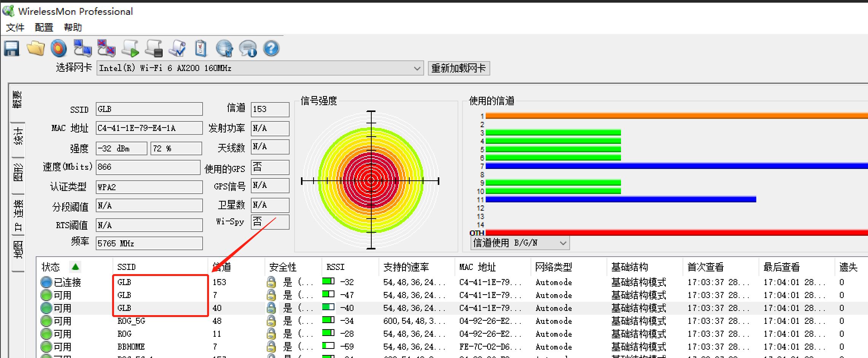Sort by the 状态 column header arrow

click(x=75, y=267)
